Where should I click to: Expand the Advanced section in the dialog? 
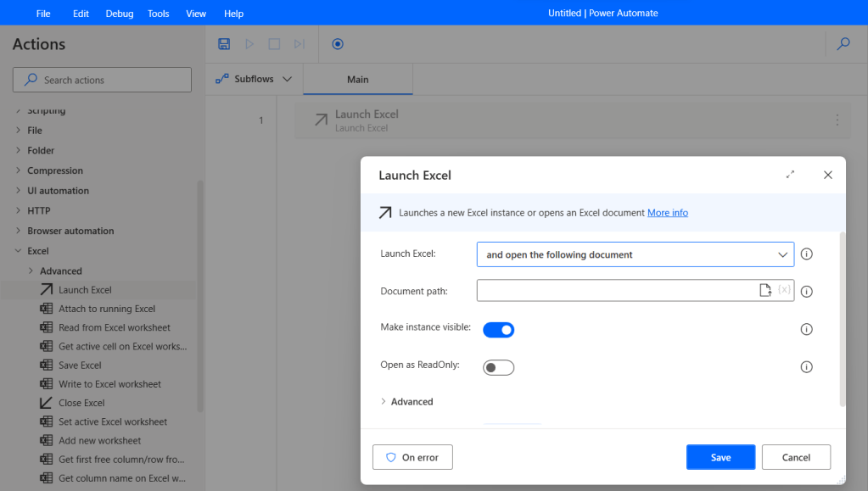click(x=412, y=402)
